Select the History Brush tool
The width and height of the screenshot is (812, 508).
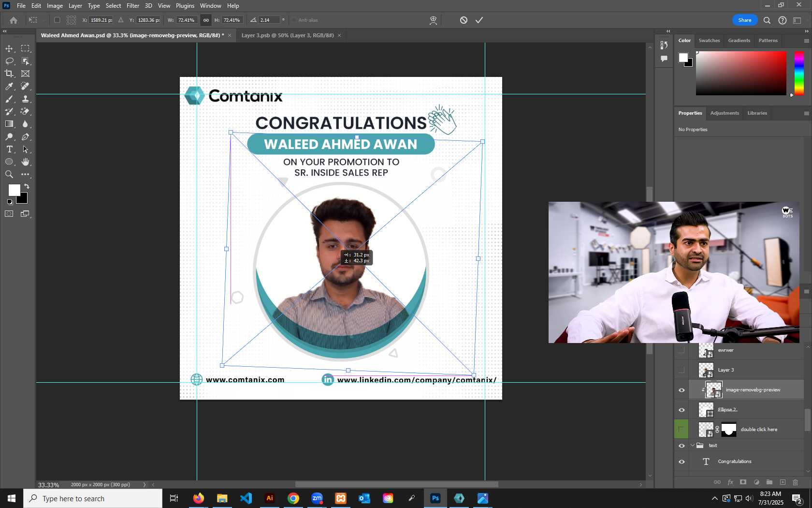click(9, 111)
